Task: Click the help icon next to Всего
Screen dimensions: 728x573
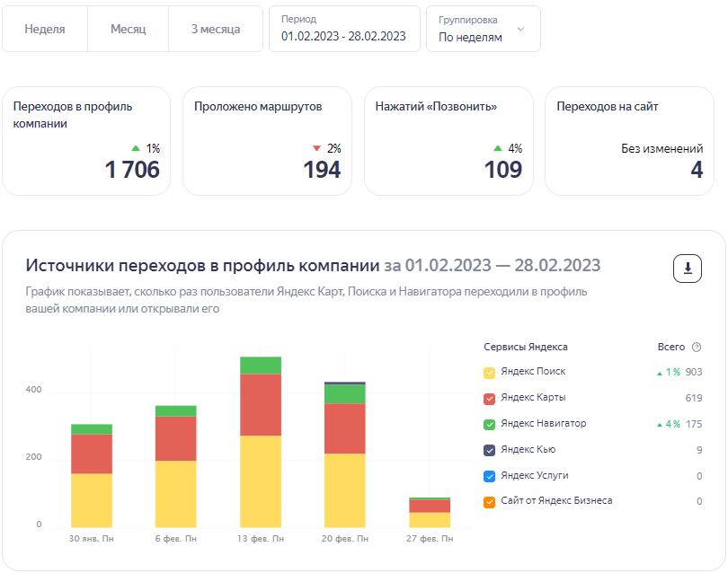Action: 697,348
